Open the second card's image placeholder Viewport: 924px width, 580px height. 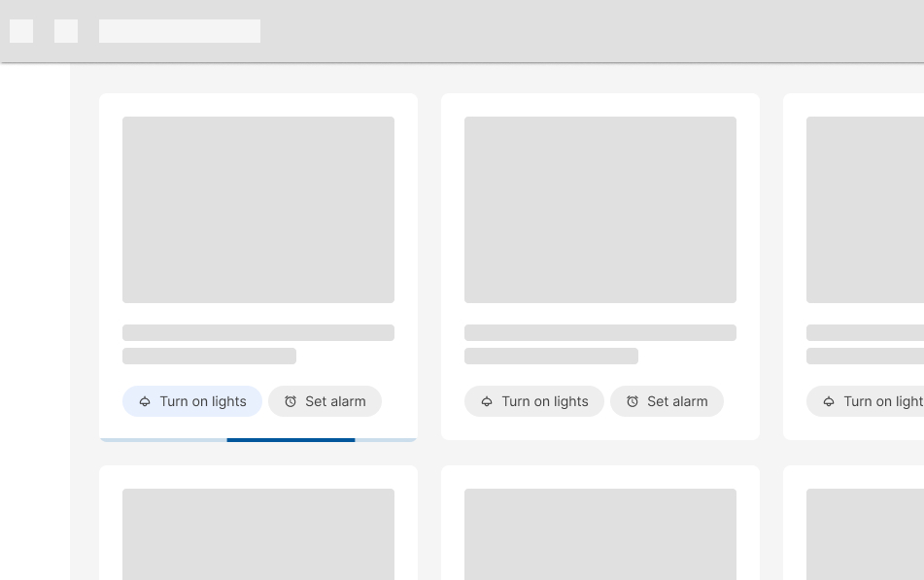point(600,210)
